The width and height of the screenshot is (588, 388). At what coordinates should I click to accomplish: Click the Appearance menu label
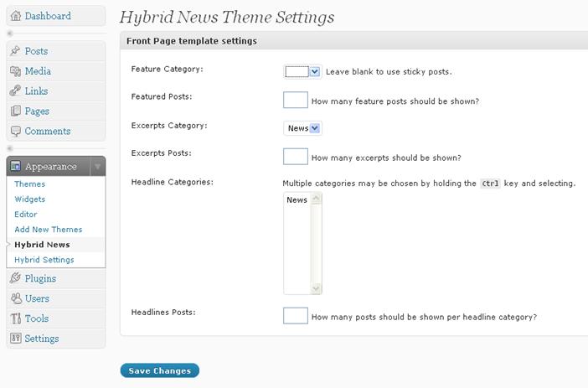[x=51, y=166]
